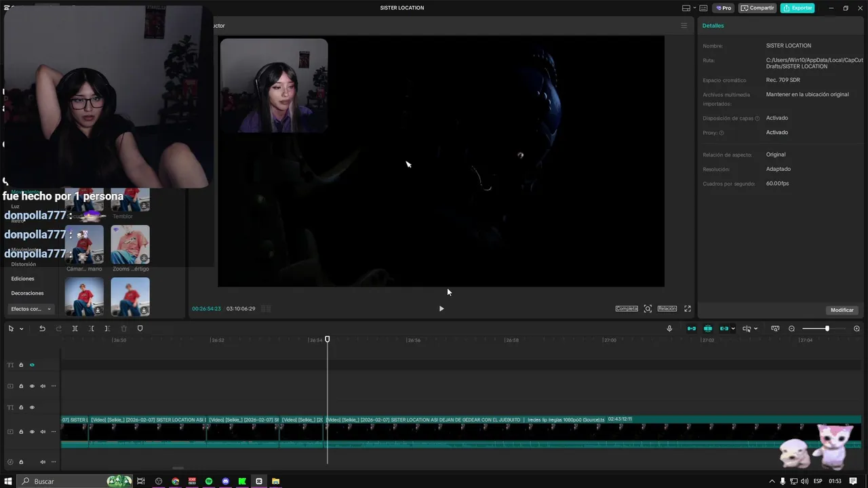
Task: Click the preview axis split-cursor icon
Action: point(747,329)
